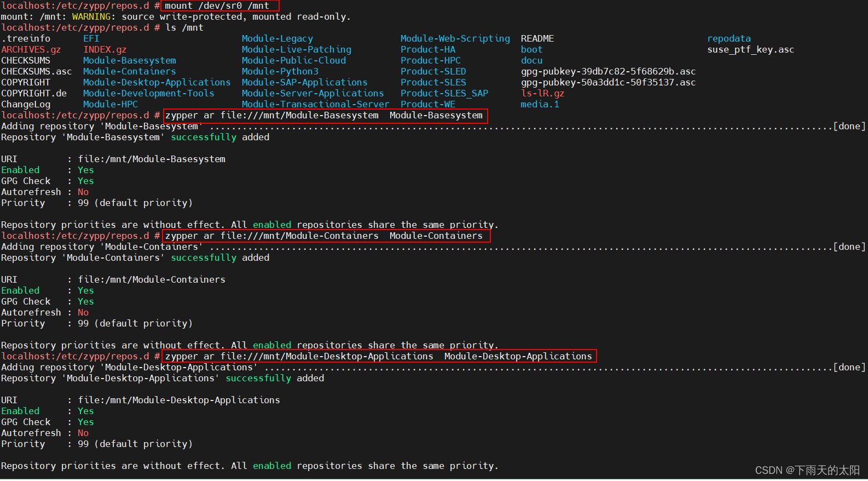Click the EFI directory name
The image size is (868, 481).
pyautogui.click(x=91, y=38)
